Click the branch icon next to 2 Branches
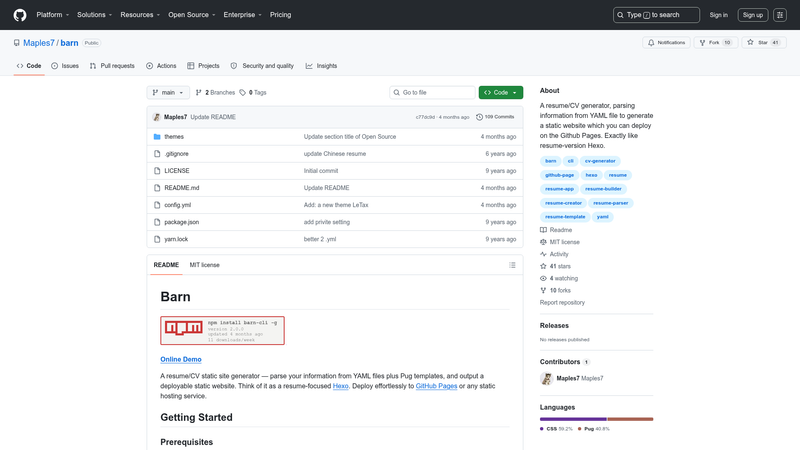 (x=198, y=92)
